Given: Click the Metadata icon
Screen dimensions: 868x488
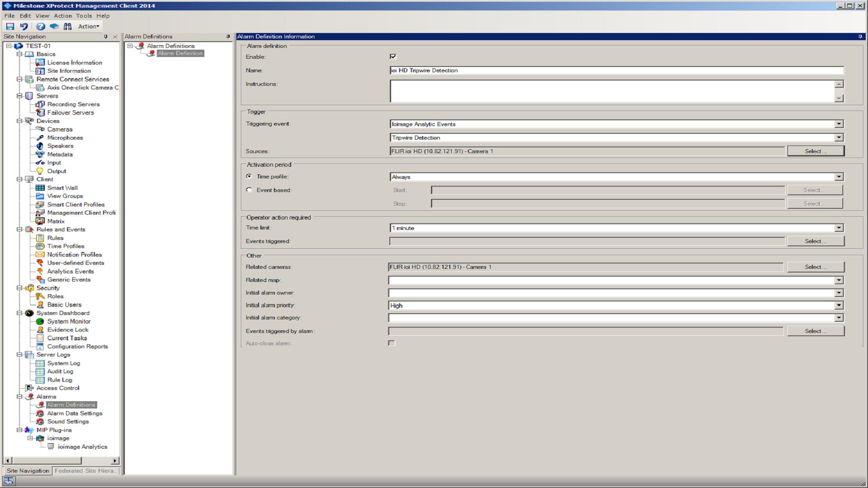Looking at the screenshot, I should pos(40,155).
